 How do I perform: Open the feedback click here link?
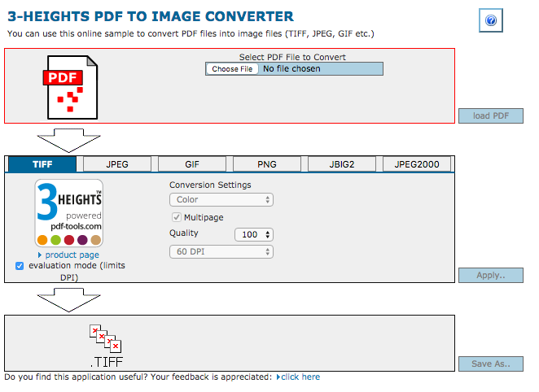pyautogui.click(x=300, y=377)
